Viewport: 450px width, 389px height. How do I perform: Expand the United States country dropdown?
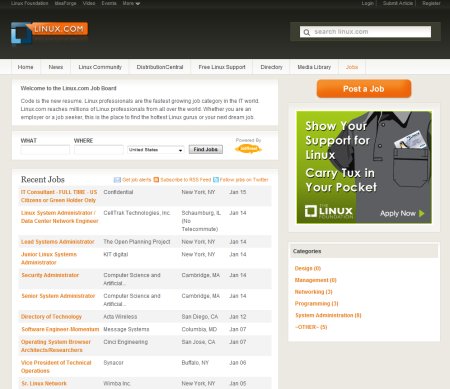point(156,150)
